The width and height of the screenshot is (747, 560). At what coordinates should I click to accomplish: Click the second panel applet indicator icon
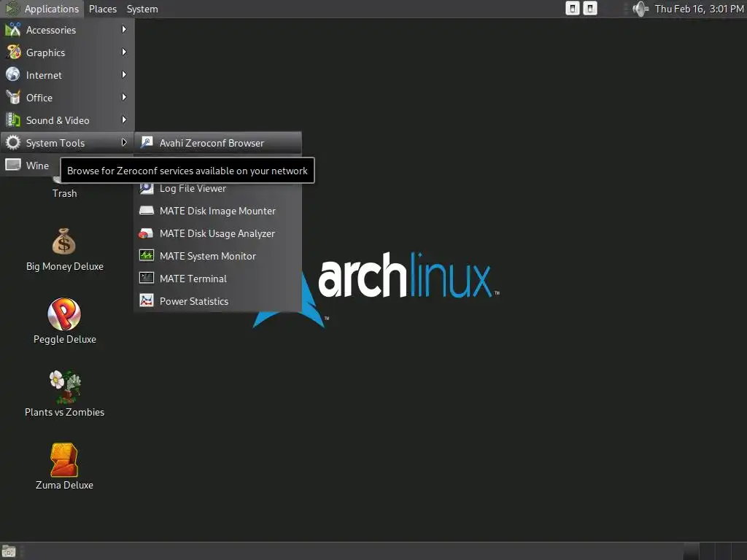click(589, 9)
